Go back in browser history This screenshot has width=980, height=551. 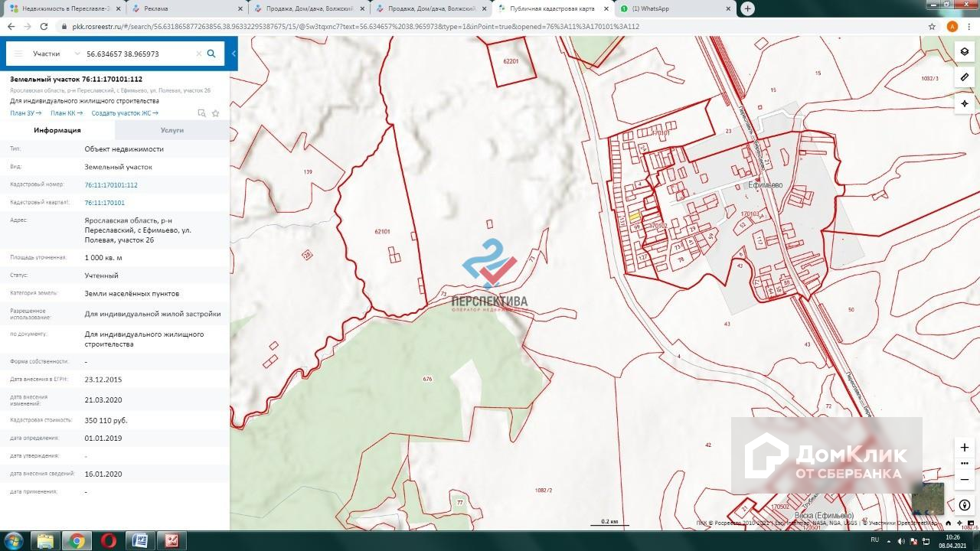[x=11, y=26]
